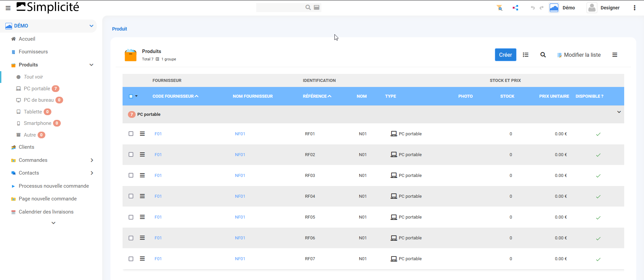Open Calendrier des livraisons
The height and width of the screenshot is (280, 644).
coord(46,212)
